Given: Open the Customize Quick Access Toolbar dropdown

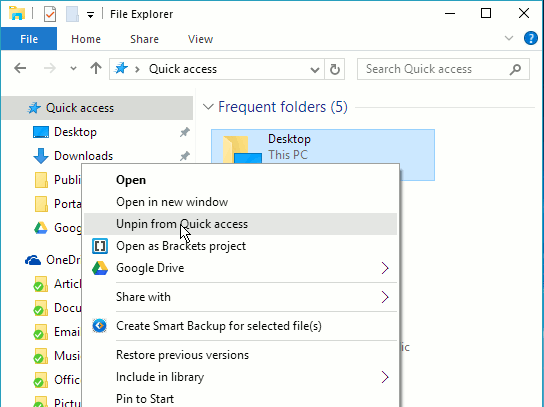Looking at the screenshot, I should pyautogui.click(x=90, y=15).
